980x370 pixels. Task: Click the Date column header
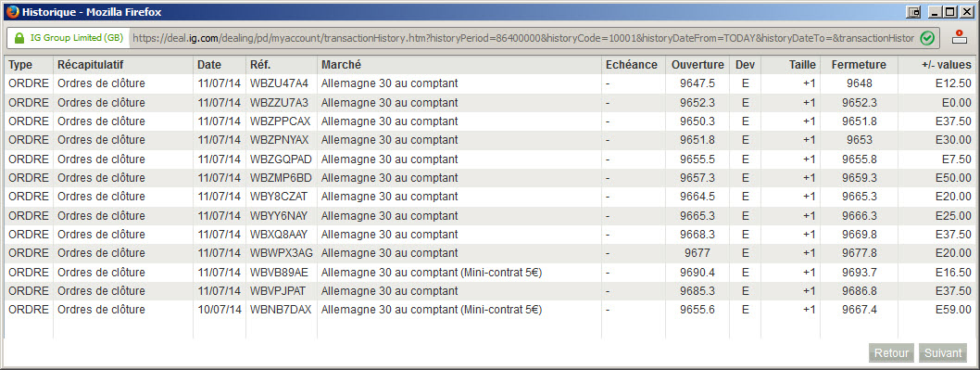(x=208, y=65)
